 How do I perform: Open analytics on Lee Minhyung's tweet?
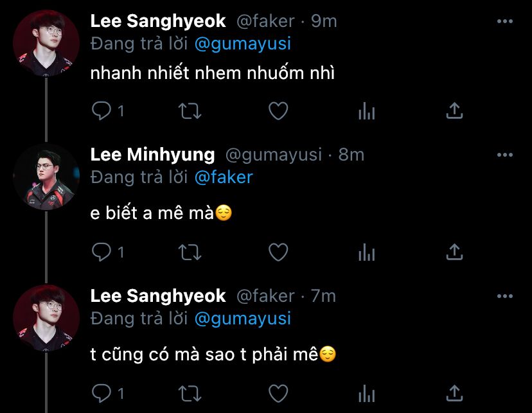(x=366, y=252)
